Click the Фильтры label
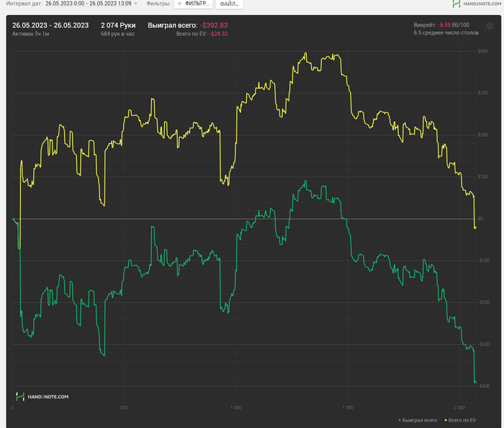 [x=158, y=4]
